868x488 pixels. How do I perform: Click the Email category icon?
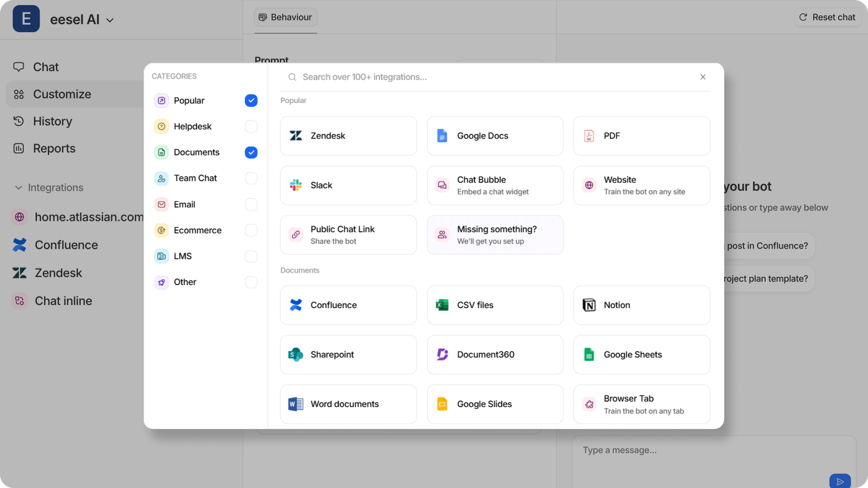(161, 204)
